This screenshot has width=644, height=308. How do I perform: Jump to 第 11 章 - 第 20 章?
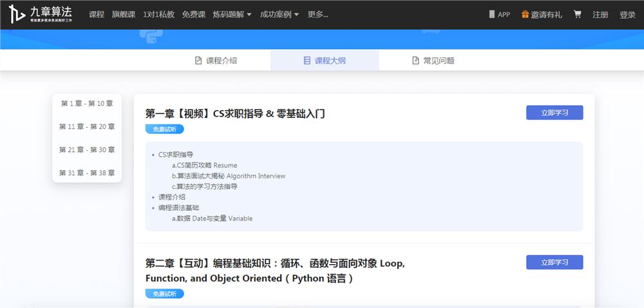point(87,126)
